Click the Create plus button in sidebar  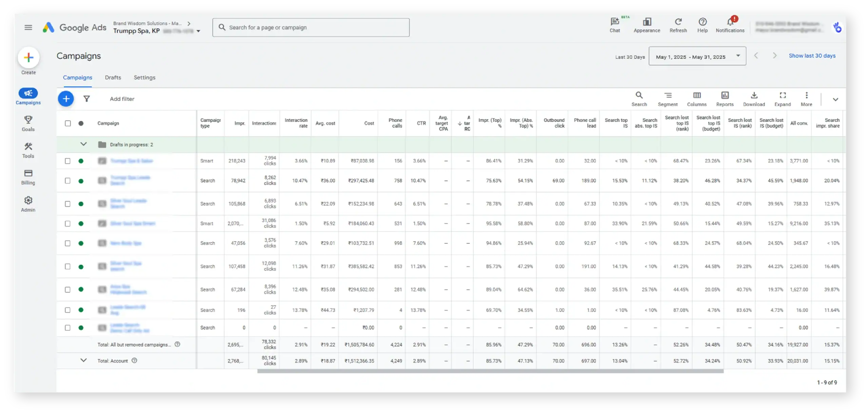28,57
